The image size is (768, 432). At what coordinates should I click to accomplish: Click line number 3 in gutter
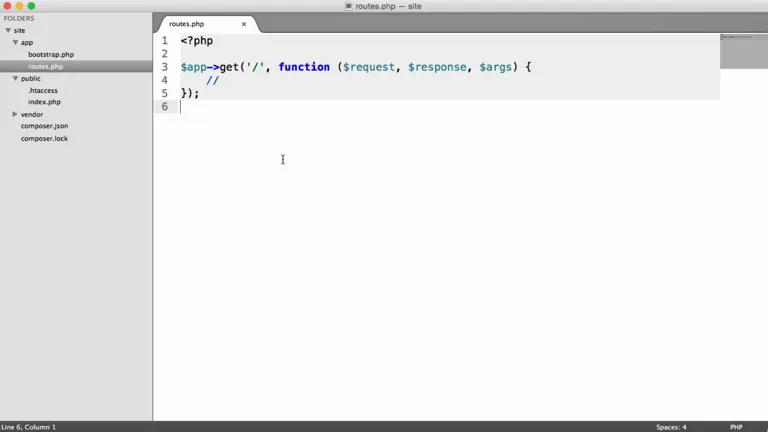(165, 67)
